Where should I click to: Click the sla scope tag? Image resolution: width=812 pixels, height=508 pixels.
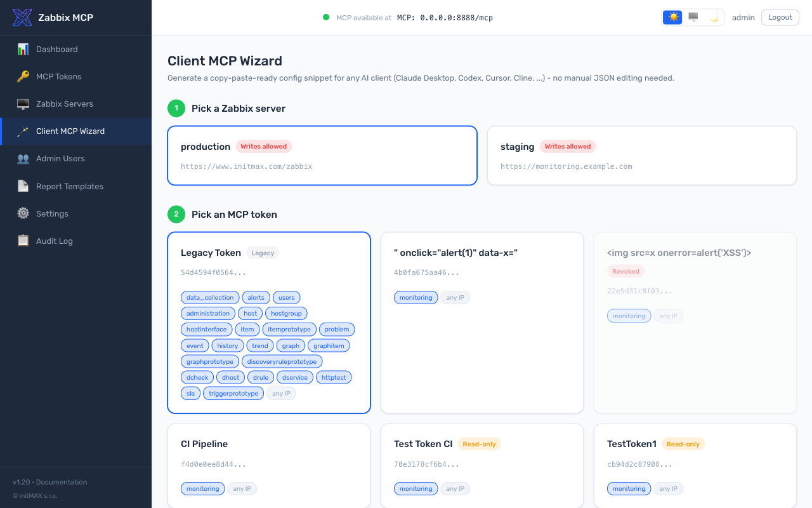tap(191, 393)
